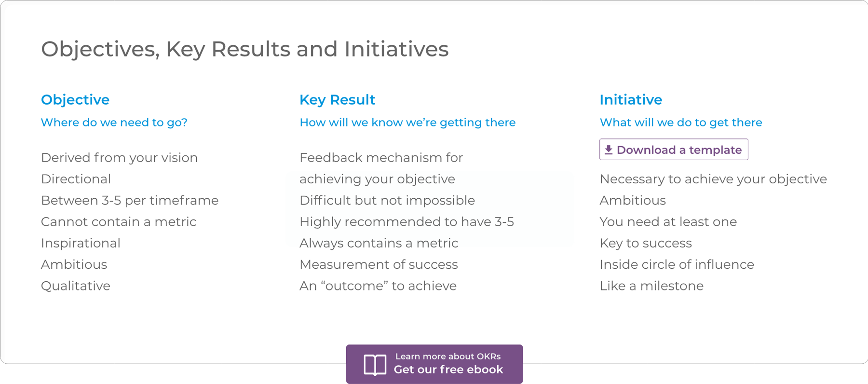Screen dimensions: 868x384
Task: Open the Get our free ebook banner
Action: click(434, 364)
